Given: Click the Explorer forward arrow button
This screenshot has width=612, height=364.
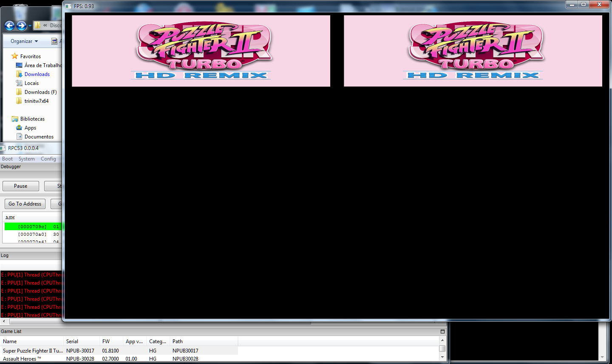Looking at the screenshot, I should coord(21,26).
